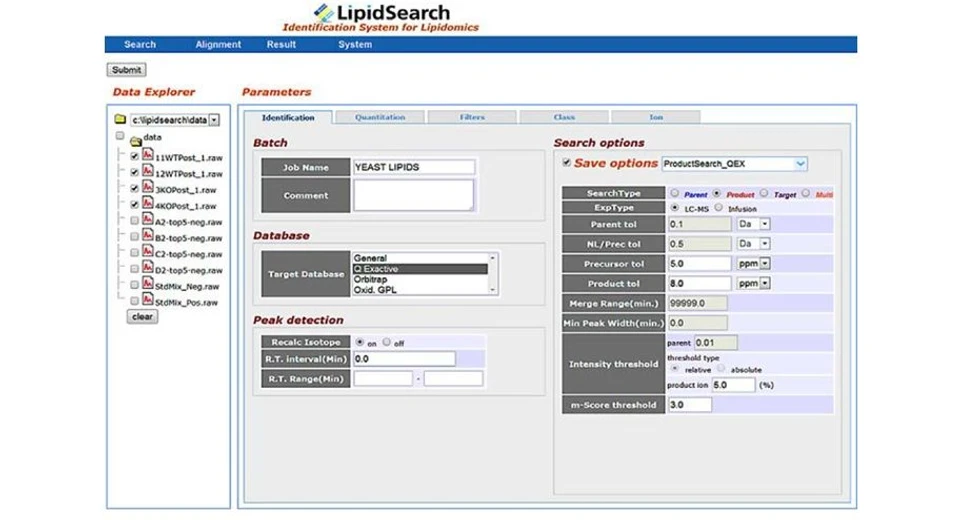
Task: Check the C2-top5-neg.raw checkbox
Action: 135,252
